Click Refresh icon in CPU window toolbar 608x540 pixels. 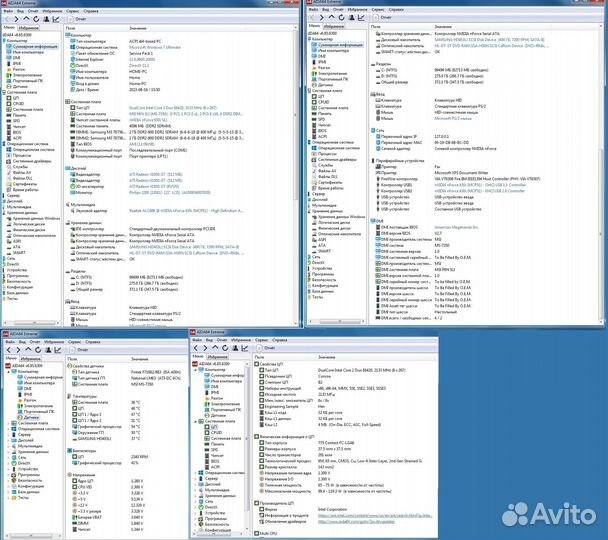tap(225, 348)
